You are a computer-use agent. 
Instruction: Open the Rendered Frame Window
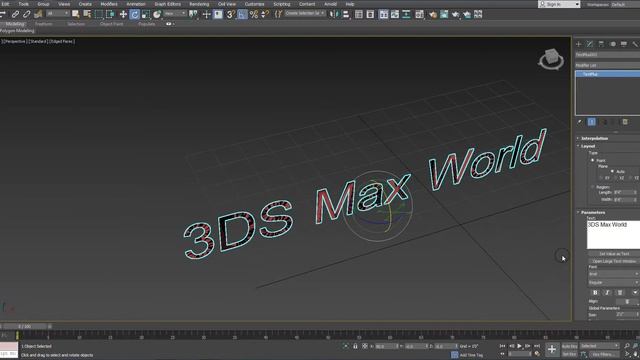[x=444, y=14]
